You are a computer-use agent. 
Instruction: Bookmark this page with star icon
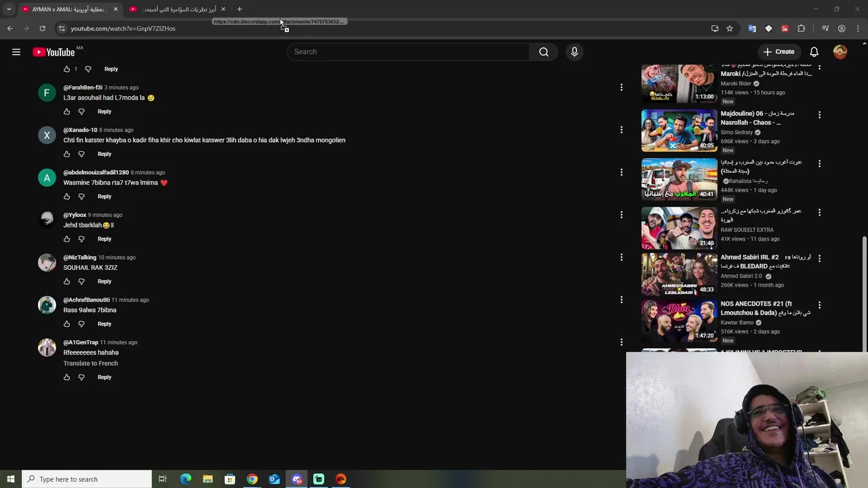(x=730, y=28)
